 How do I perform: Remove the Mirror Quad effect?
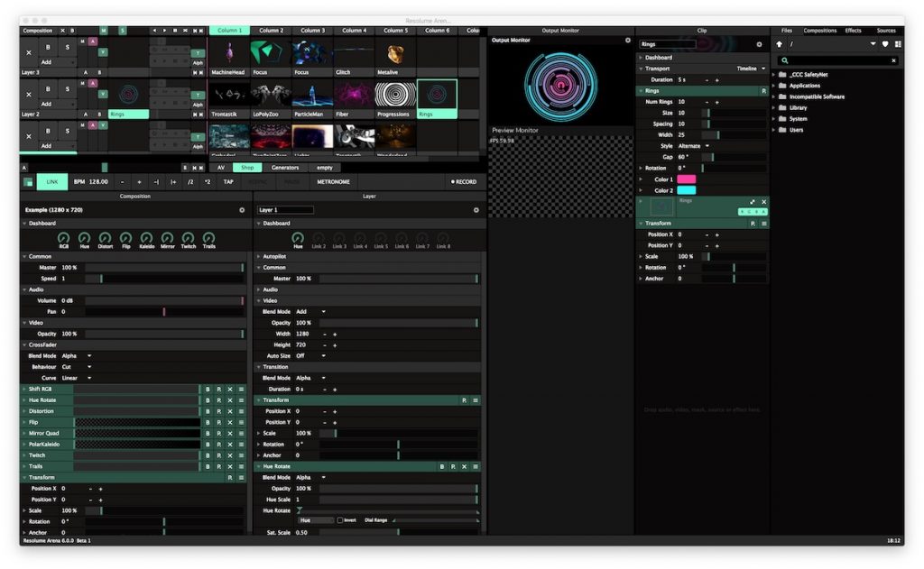click(x=230, y=434)
